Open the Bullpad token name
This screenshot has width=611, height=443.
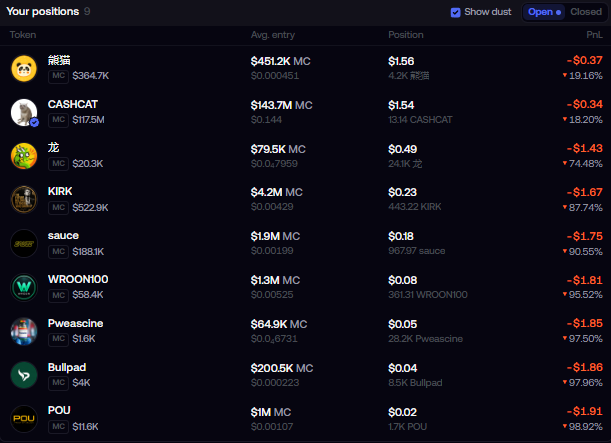pos(67,367)
